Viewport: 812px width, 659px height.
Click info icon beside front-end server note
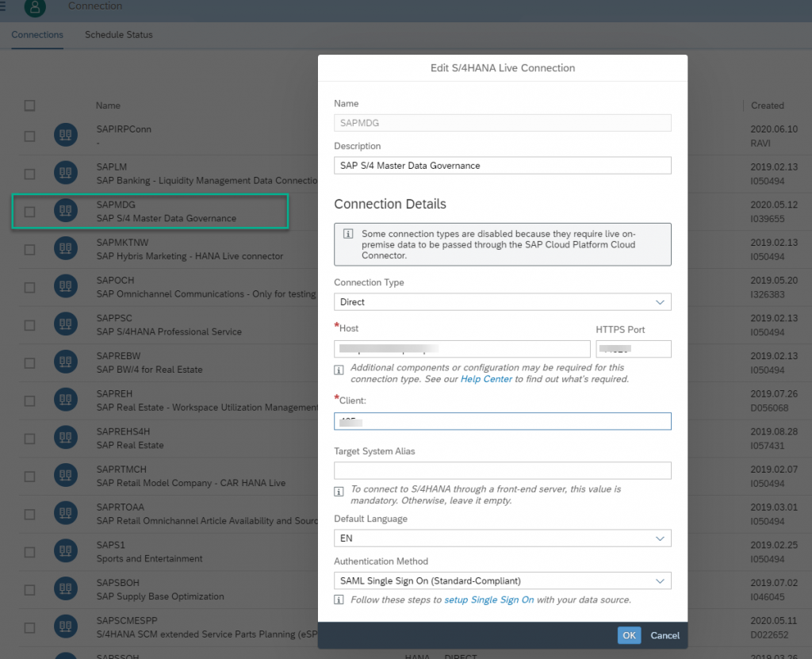339,492
